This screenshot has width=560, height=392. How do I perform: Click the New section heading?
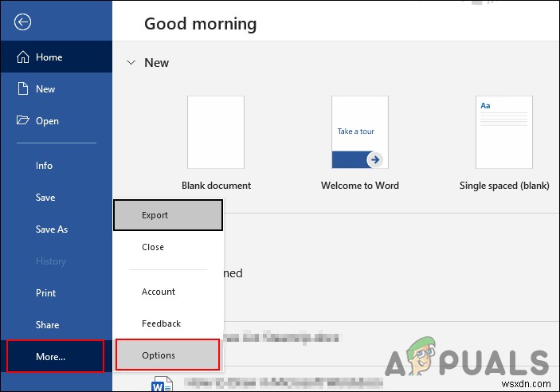point(156,63)
